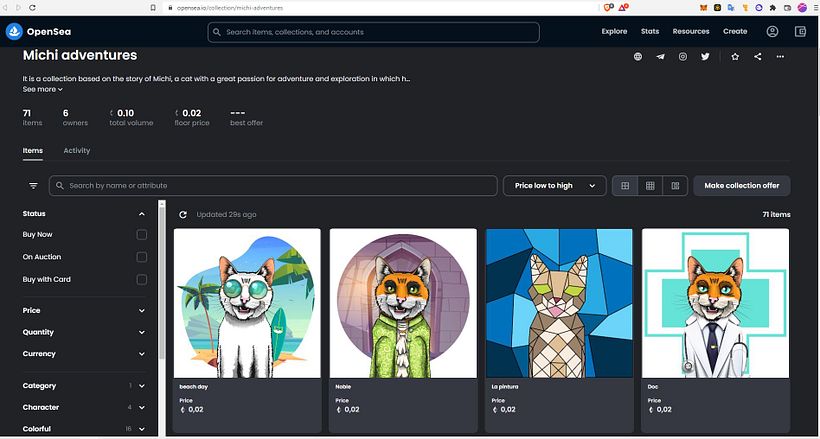Open the collection's Telegram link

(660, 57)
